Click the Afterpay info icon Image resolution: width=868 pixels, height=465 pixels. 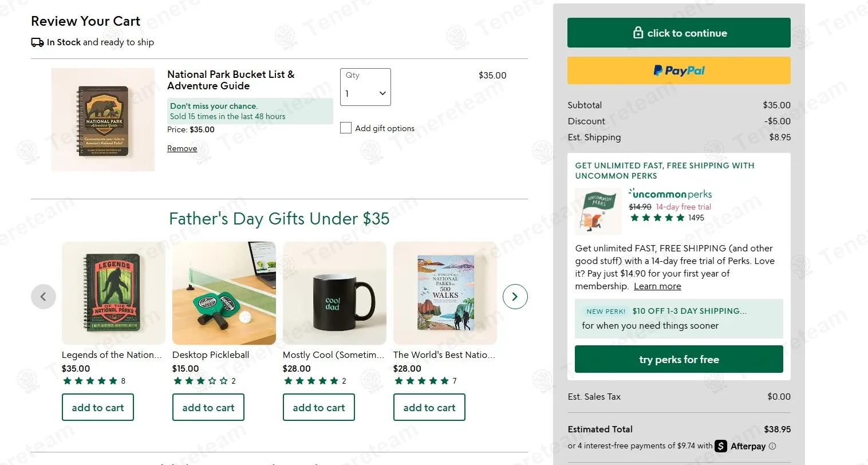pyautogui.click(x=772, y=446)
